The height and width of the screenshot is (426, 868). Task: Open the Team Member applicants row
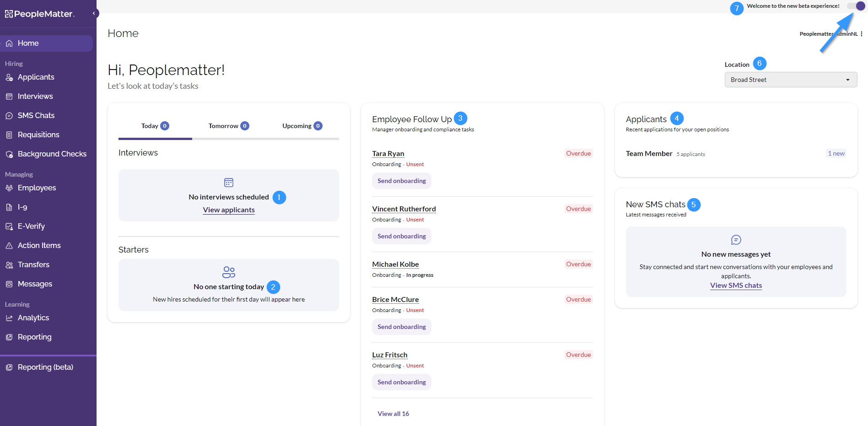point(649,154)
